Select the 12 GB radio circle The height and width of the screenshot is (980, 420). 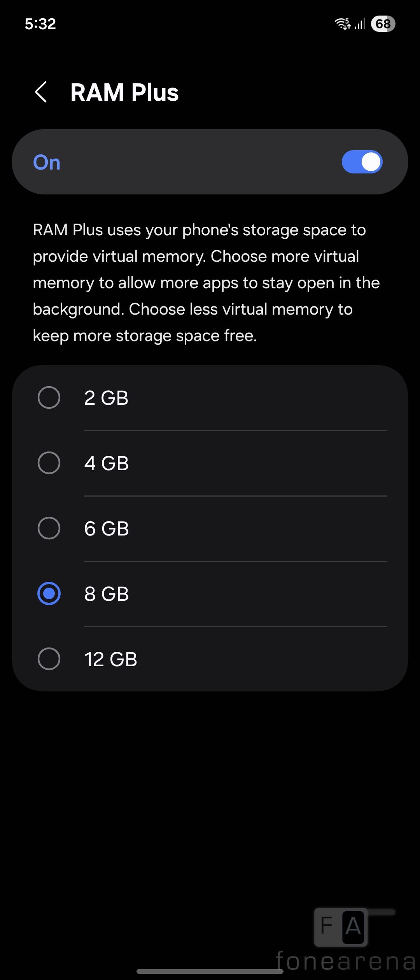tap(49, 659)
